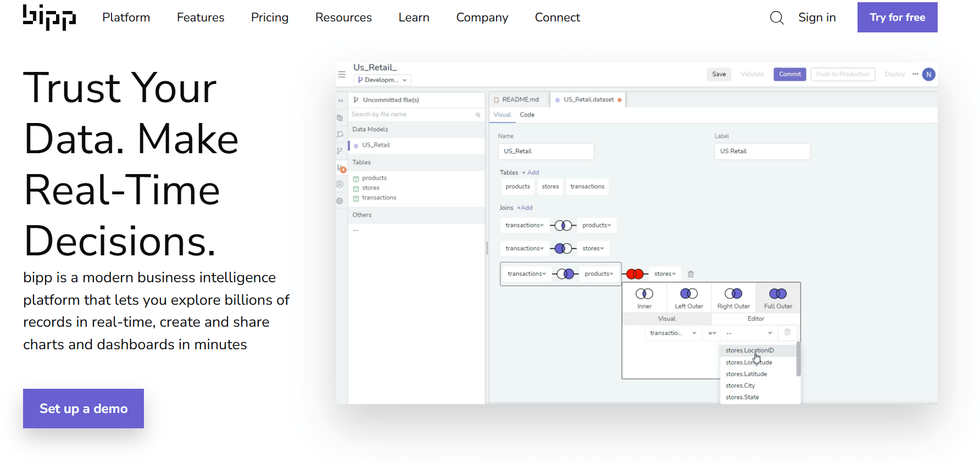This screenshot has height=464, width=980.
Task: Open the Company menu
Action: click(x=482, y=18)
